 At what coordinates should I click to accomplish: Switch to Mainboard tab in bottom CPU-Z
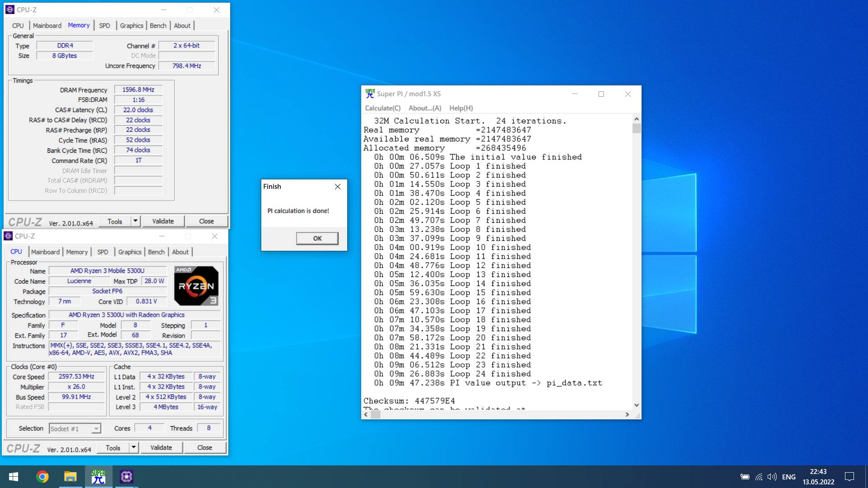tap(45, 252)
